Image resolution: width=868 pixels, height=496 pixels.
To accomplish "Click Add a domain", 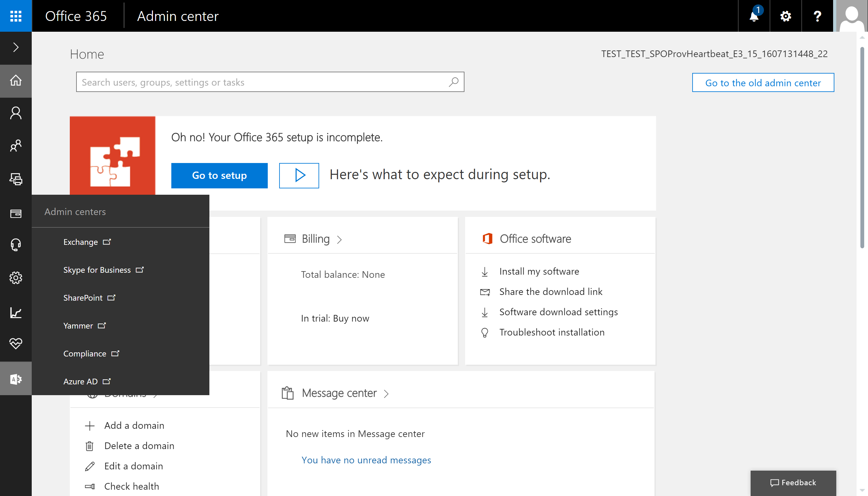I will (x=134, y=426).
